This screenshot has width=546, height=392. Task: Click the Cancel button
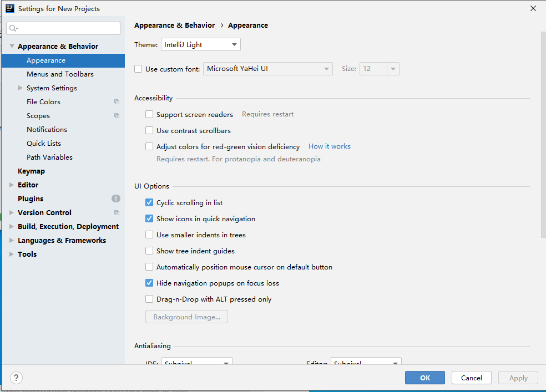click(x=472, y=378)
